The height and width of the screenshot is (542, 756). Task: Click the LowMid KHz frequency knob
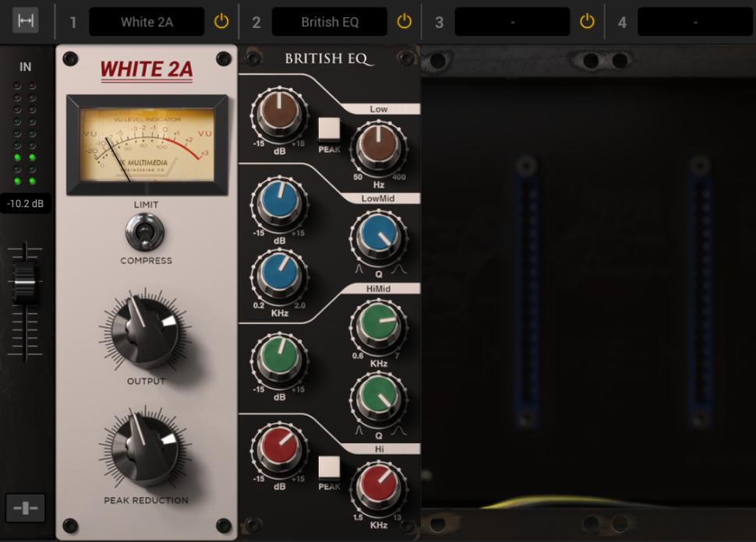point(279,275)
